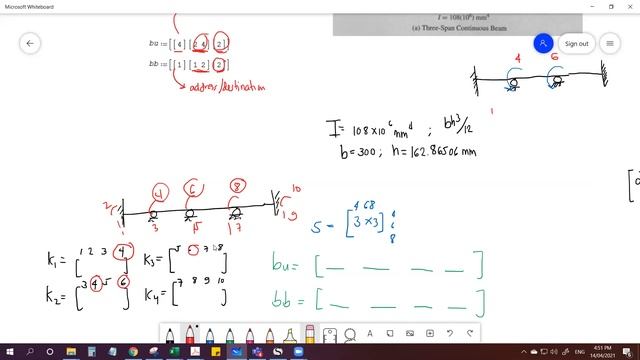This screenshot has width=640, height=360.
Task: Redo the last action
Action: pos(470,333)
